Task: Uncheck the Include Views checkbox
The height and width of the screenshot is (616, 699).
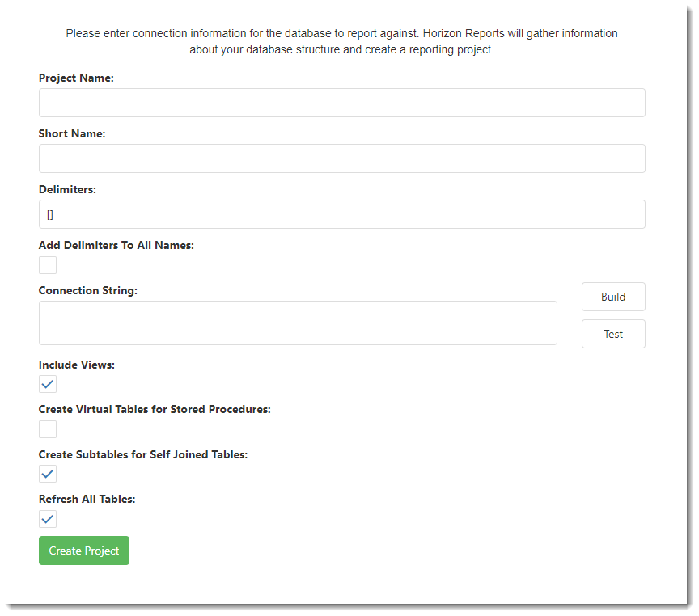Action: (x=48, y=384)
